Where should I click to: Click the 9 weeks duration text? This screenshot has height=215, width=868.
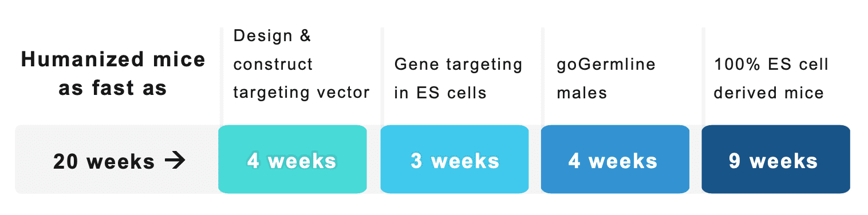[773, 161]
